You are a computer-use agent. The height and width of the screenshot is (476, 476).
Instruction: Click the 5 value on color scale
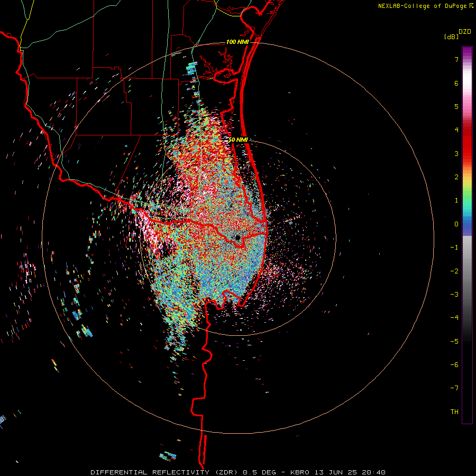456,106
